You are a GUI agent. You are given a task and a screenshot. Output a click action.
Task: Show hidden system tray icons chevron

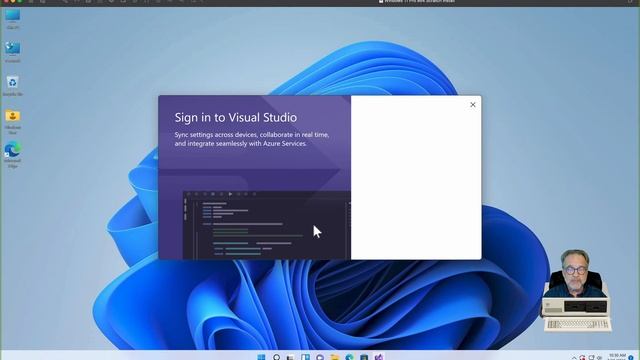coord(574,358)
